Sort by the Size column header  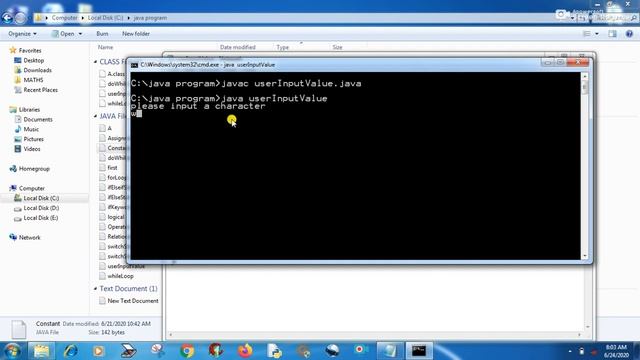pos(337,47)
